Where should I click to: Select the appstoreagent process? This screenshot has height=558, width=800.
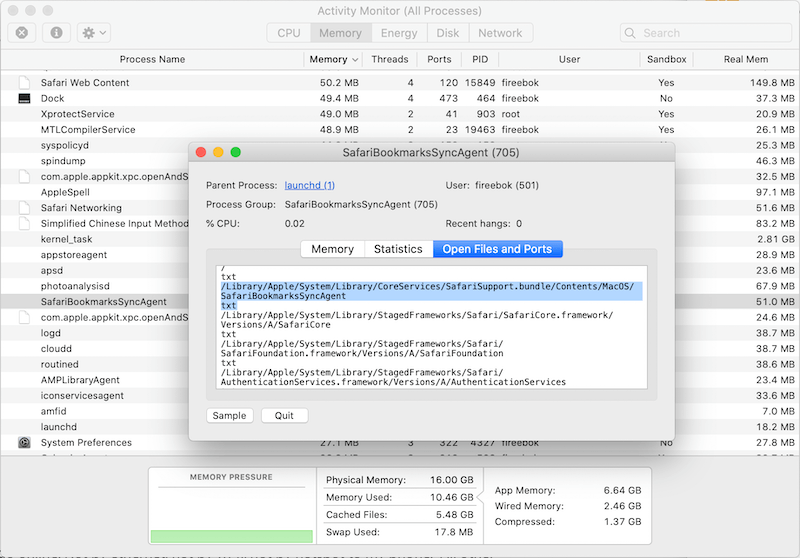coord(74,255)
